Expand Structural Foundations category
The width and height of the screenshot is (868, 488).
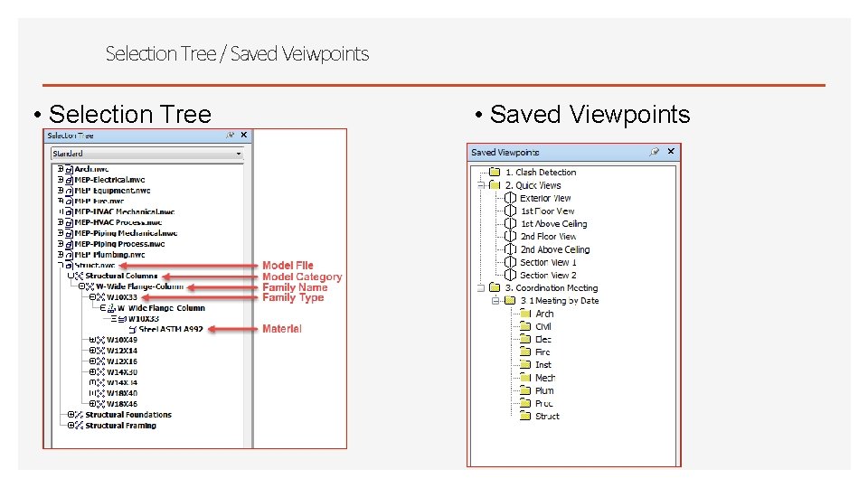(71, 415)
